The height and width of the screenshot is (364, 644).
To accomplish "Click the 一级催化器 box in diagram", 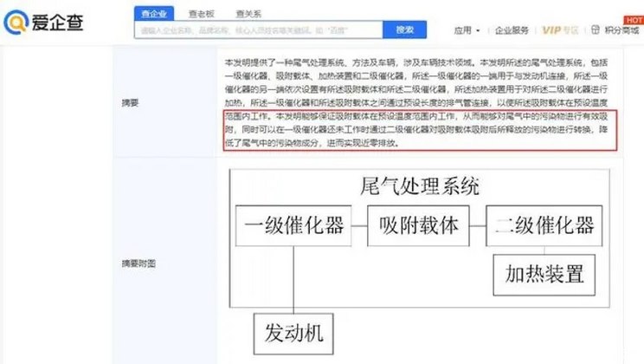I will [x=294, y=225].
